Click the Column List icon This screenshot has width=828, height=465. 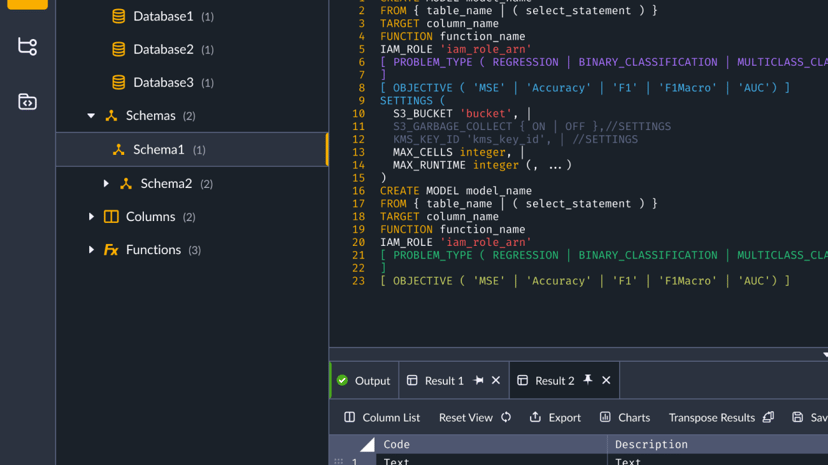tap(350, 417)
